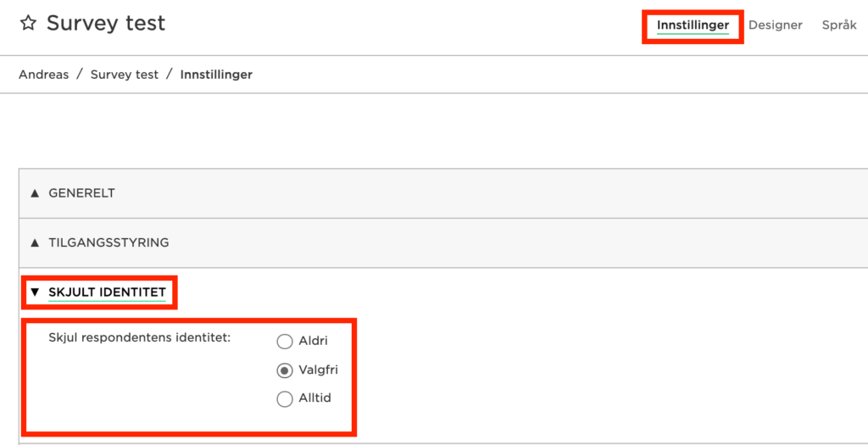Click the Aldri option label text
The height and width of the screenshot is (445, 868).
[x=313, y=341]
